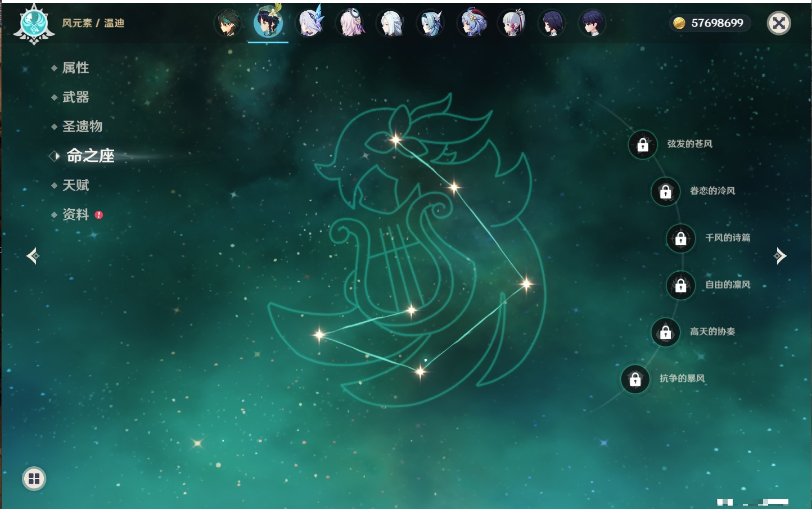Click Ayaka's portrait with the ponytail
The image size is (812, 509).
pos(512,24)
